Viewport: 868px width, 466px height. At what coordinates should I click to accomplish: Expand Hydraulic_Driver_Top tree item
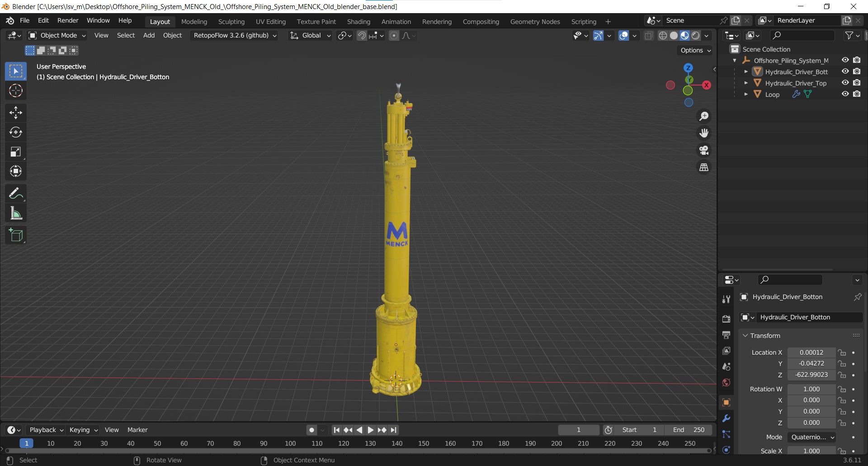tap(746, 83)
